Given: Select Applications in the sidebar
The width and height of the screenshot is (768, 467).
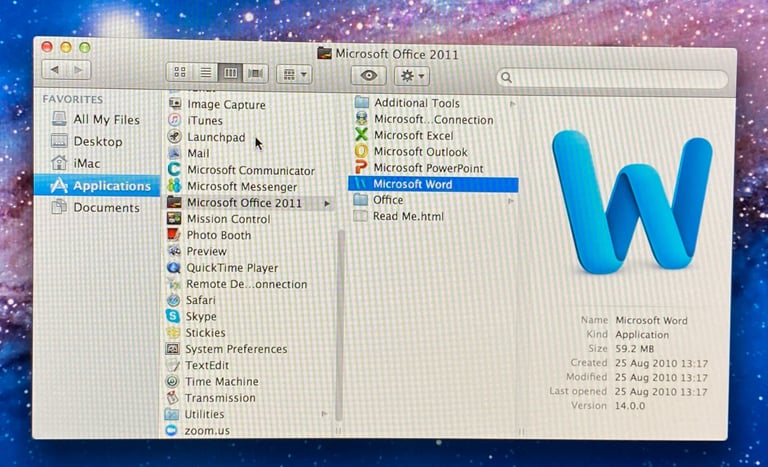Looking at the screenshot, I should click(96, 186).
